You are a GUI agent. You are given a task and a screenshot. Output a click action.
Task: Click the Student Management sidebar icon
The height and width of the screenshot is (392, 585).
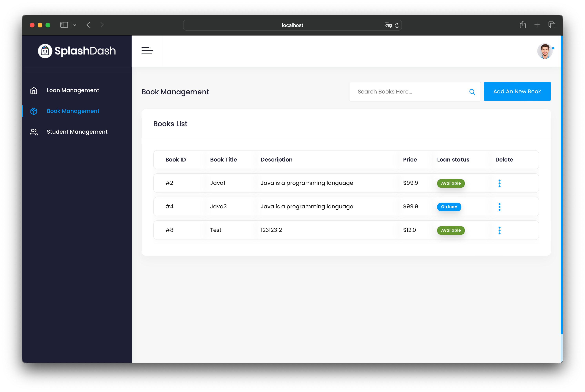pos(34,132)
